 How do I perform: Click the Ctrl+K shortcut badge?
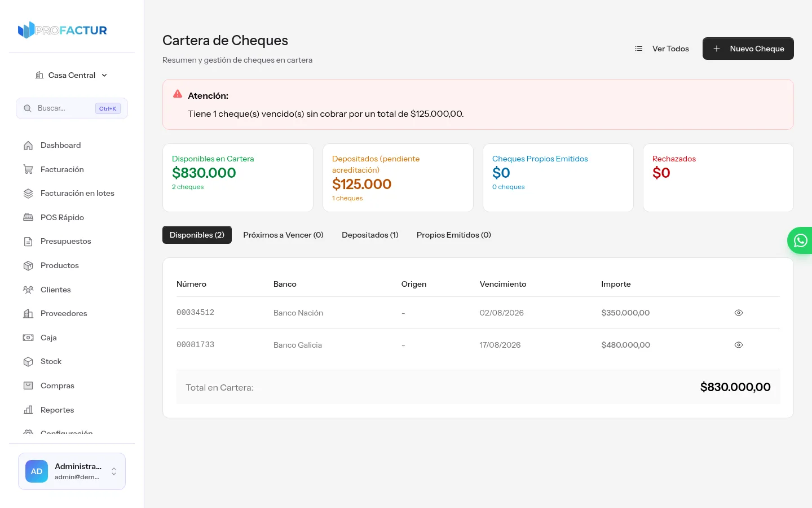coord(108,108)
